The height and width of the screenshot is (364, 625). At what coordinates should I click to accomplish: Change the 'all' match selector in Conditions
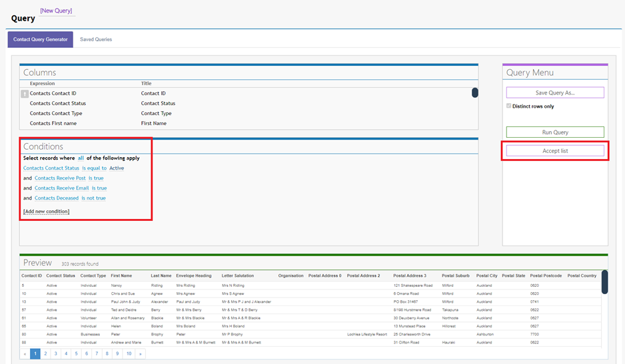click(81, 158)
